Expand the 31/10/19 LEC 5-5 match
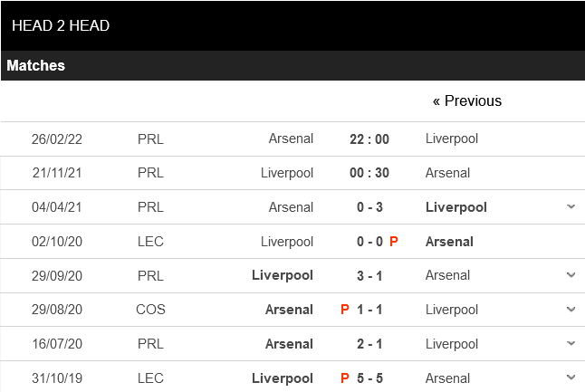The width and height of the screenshot is (585, 392). pos(571,378)
